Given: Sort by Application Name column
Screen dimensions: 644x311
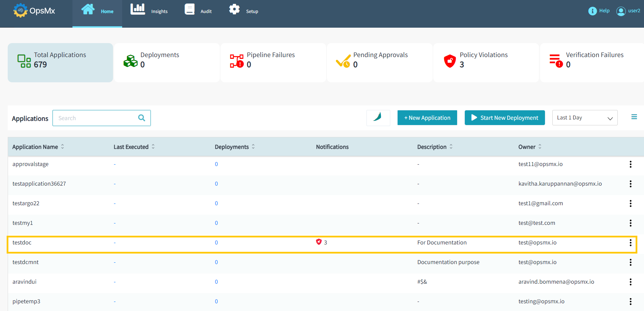Looking at the screenshot, I should (63, 147).
